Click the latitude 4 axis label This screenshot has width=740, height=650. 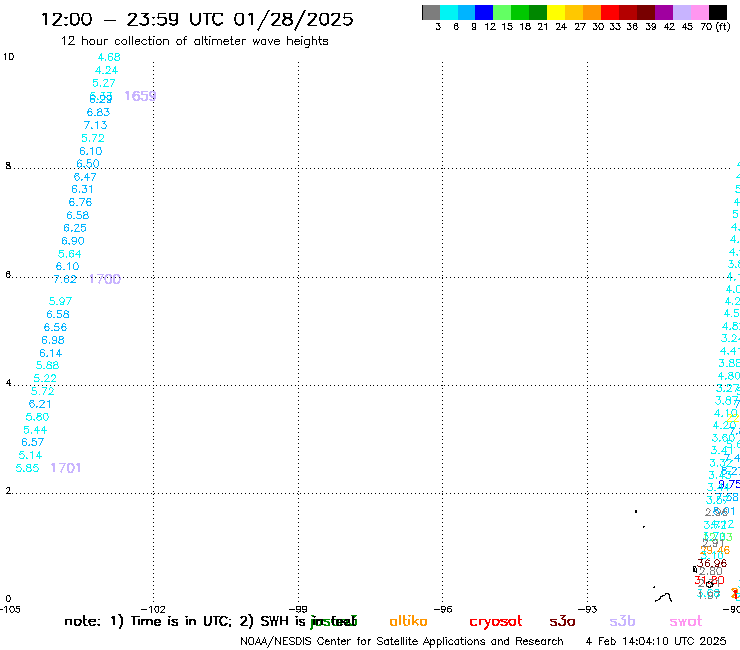(8, 383)
